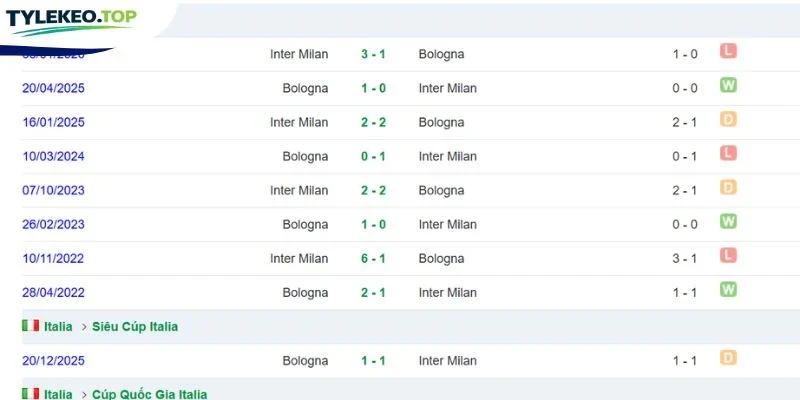800x400 pixels.
Task: Open the Siêu Cúp Italia competition link
Action: coord(135,327)
